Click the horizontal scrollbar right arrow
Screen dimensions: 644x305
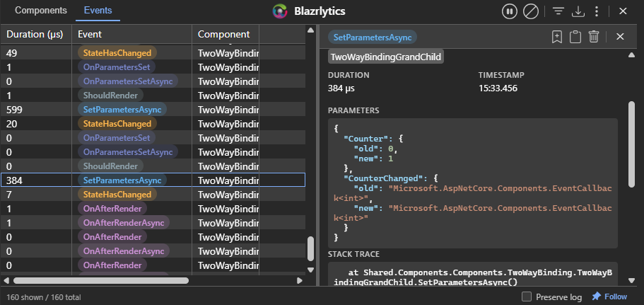pyautogui.click(x=300, y=281)
